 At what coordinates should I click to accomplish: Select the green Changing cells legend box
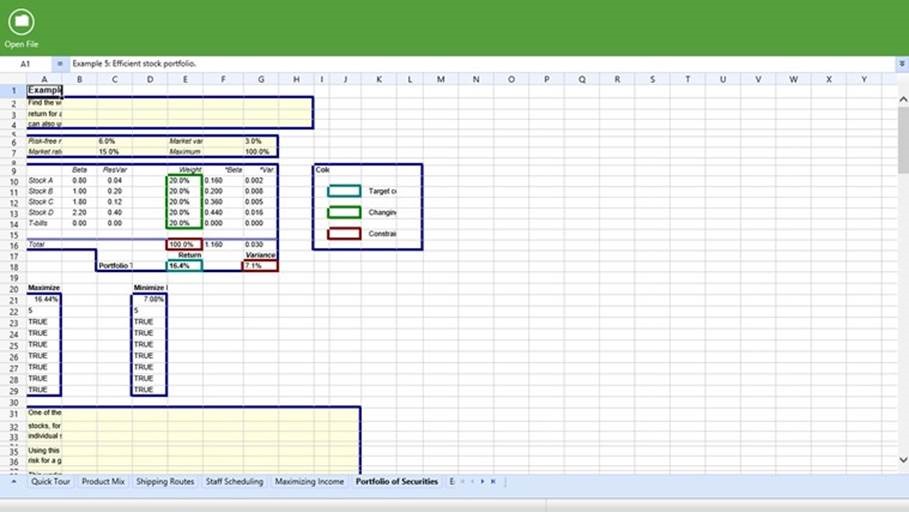(x=344, y=212)
